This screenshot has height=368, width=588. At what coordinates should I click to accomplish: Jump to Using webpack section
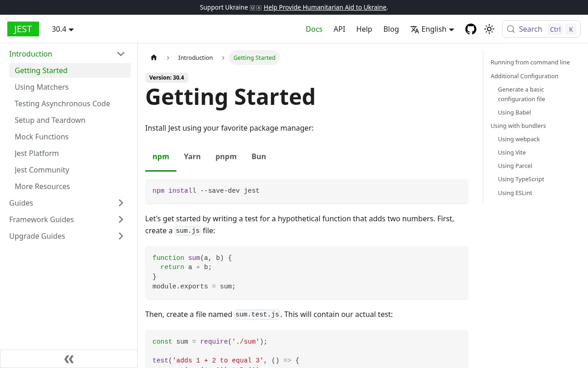pos(519,139)
